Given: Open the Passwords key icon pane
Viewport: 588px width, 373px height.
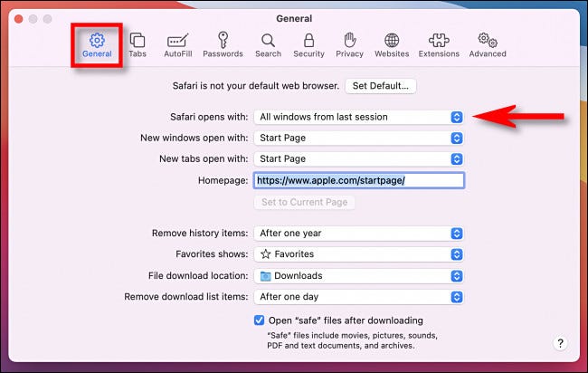Looking at the screenshot, I should [x=223, y=45].
